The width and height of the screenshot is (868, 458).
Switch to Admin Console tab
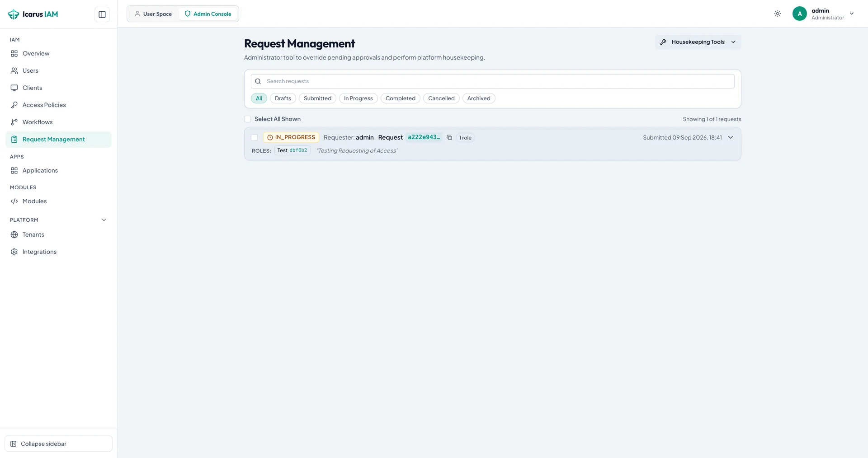(x=208, y=14)
